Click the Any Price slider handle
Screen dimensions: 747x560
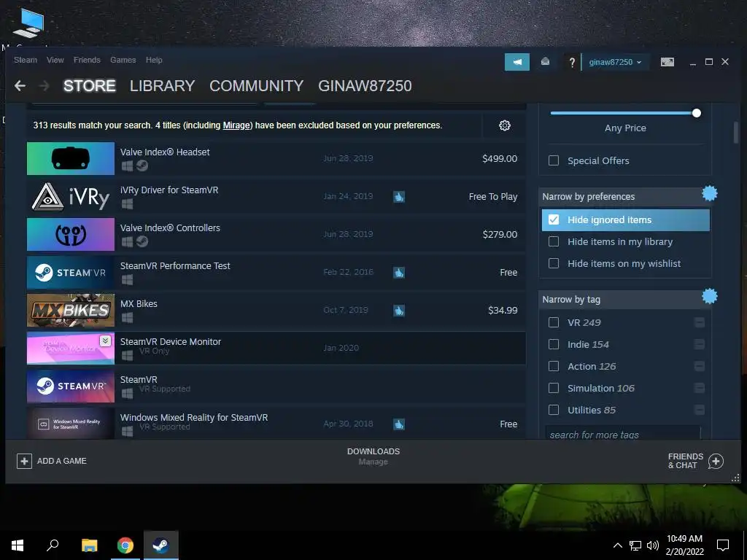[697, 113]
